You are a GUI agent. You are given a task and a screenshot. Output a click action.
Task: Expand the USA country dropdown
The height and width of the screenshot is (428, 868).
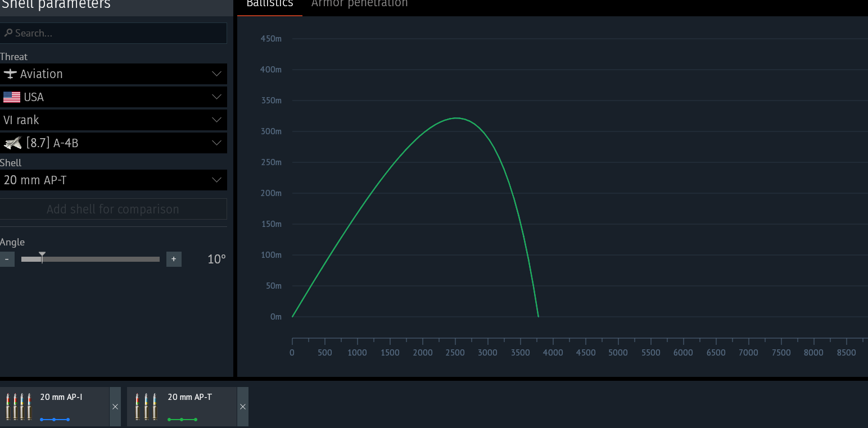(216, 97)
